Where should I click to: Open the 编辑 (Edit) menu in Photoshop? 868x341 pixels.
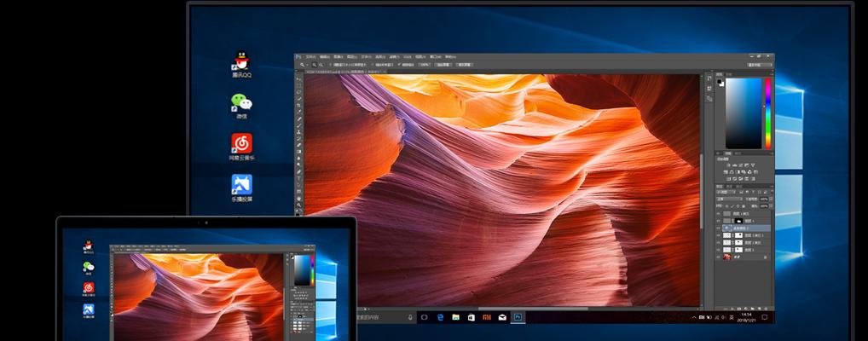tap(324, 56)
